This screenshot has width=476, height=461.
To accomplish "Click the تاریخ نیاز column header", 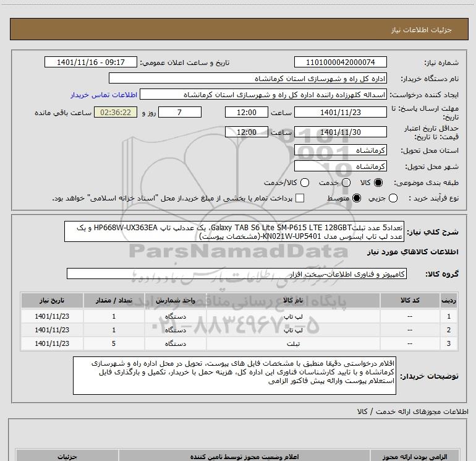I will (x=52, y=300).
